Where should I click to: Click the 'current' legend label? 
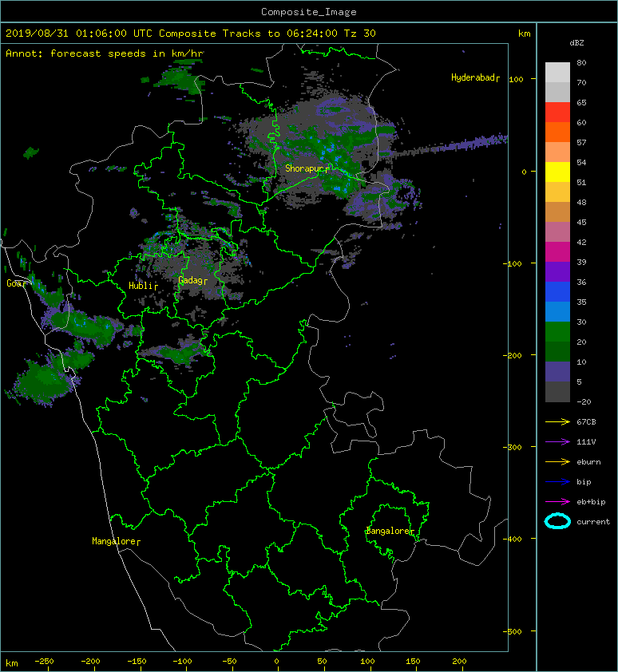coord(593,522)
